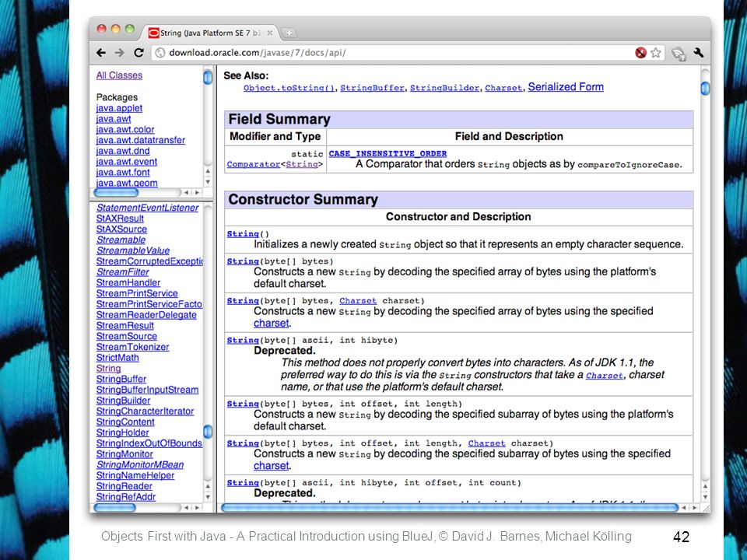The height and width of the screenshot is (560, 747).
Task: Open the StreamSource class link
Action: 127,336
